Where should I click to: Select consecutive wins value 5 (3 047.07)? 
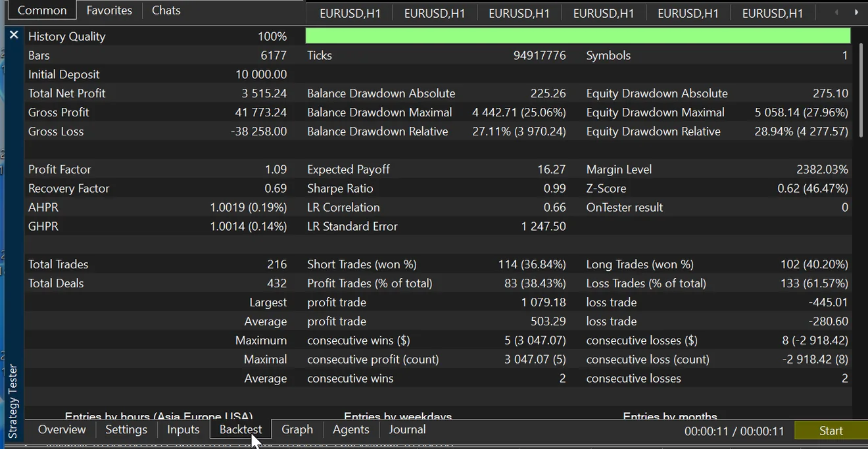click(535, 341)
